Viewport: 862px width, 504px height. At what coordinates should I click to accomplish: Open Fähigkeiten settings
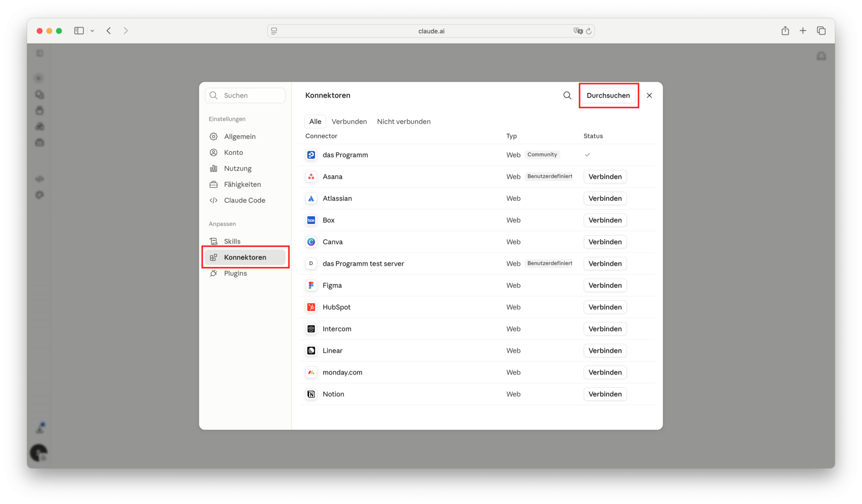tap(245, 184)
